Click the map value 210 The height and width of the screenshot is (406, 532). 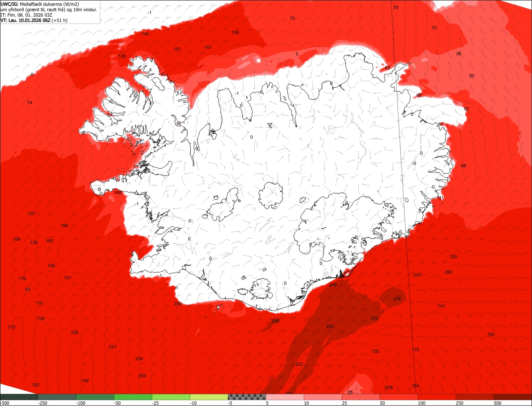coord(11,327)
